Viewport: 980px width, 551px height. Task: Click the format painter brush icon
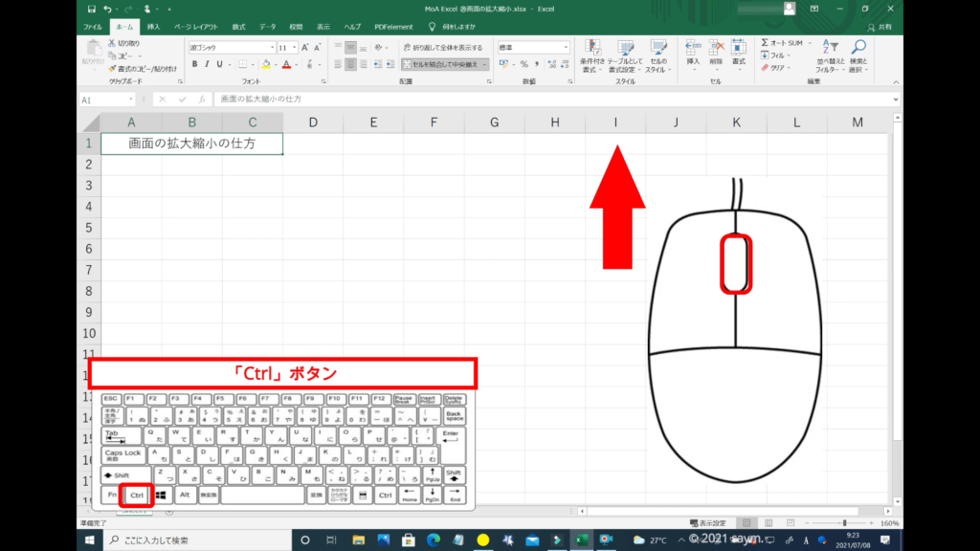tap(113, 69)
